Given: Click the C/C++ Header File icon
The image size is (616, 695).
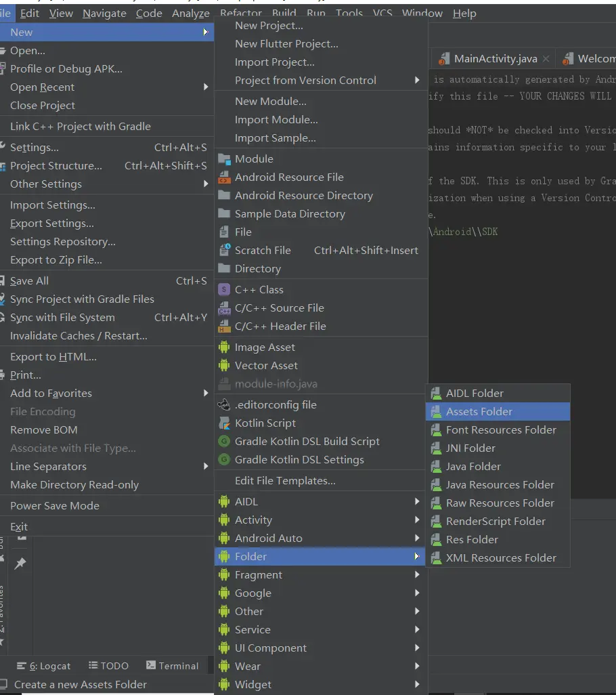Looking at the screenshot, I should click(x=225, y=327).
